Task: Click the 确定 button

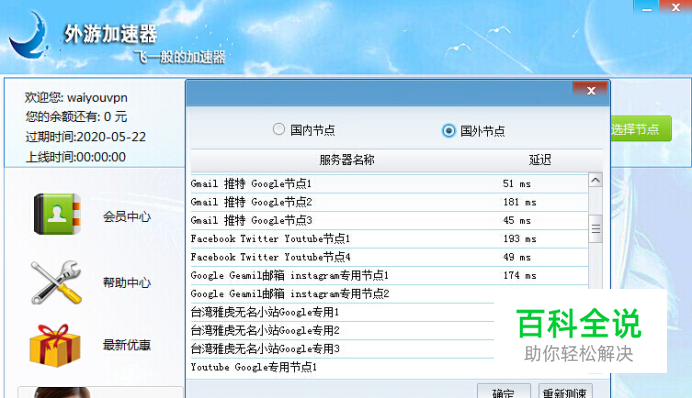Action: click(504, 391)
